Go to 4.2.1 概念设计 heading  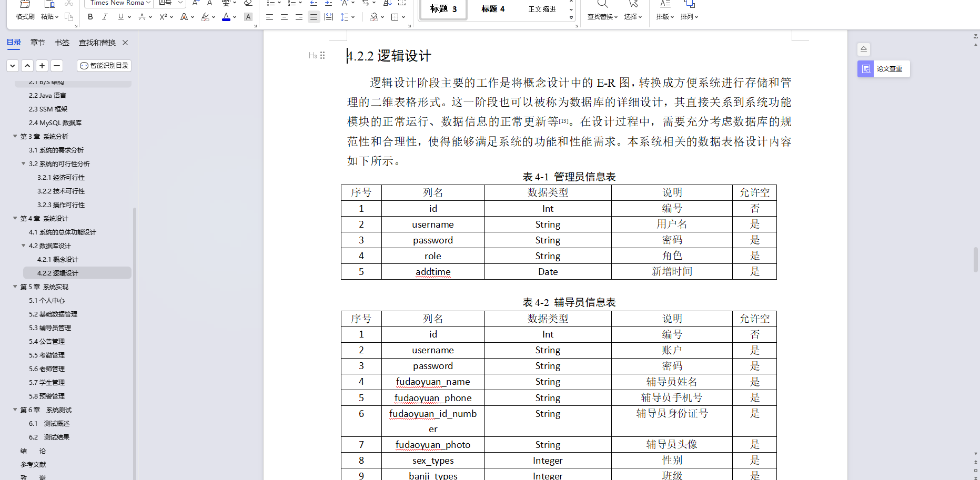click(x=58, y=259)
